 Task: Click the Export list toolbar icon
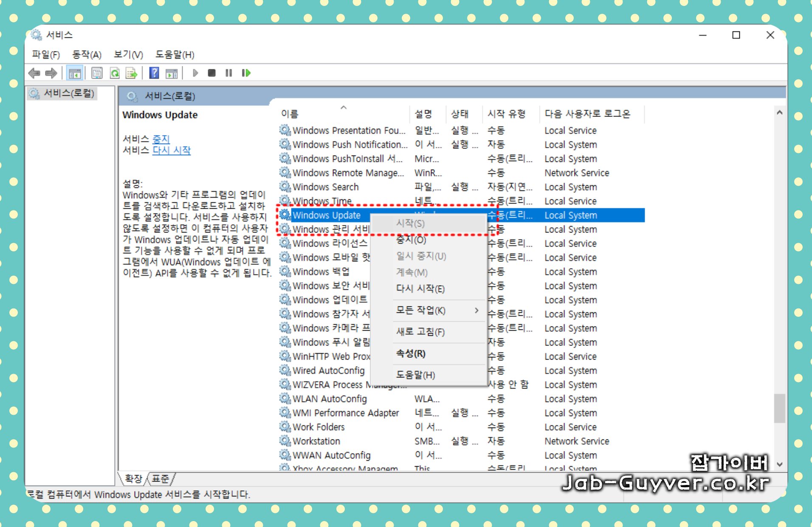pos(131,73)
